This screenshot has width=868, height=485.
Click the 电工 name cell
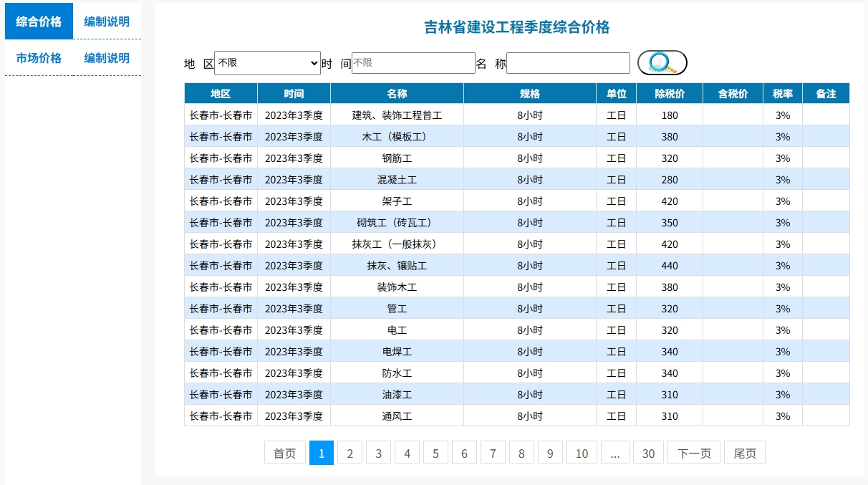pos(397,330)
